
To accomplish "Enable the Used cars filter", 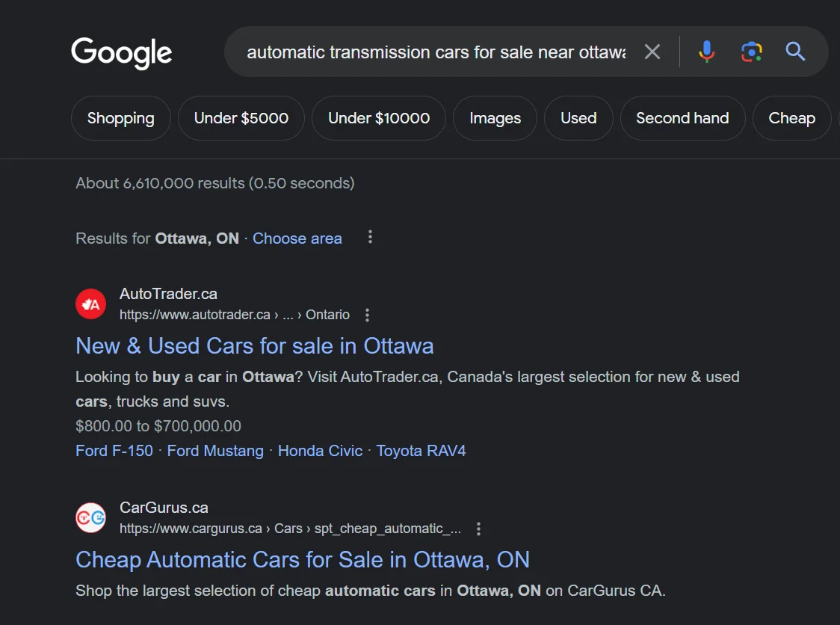I will [578, 118].
